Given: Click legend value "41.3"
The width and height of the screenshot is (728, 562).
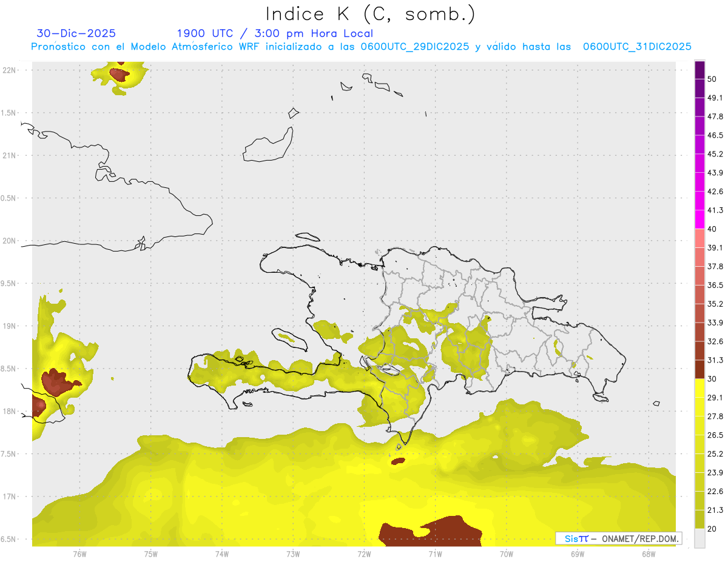Looking at the screenshot, I should pos(715,210).
